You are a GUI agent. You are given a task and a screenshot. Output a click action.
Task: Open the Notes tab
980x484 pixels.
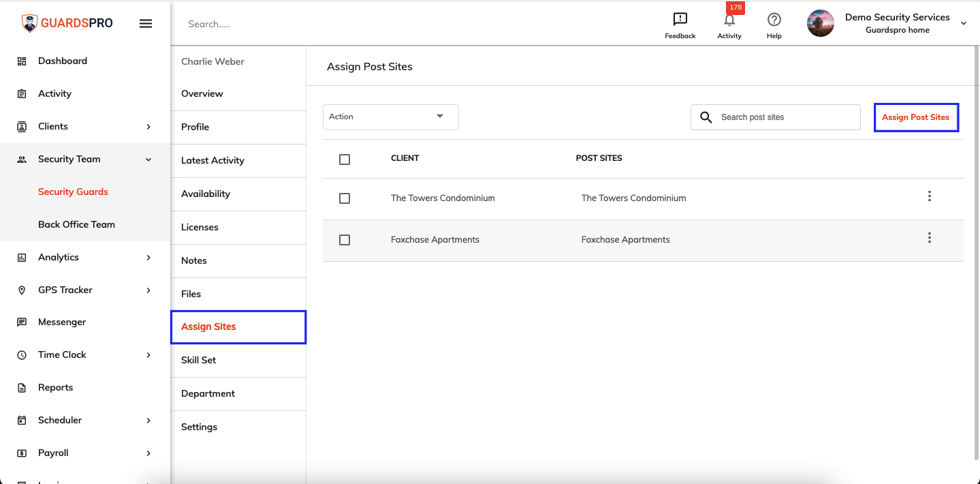[x=238, y=261]
